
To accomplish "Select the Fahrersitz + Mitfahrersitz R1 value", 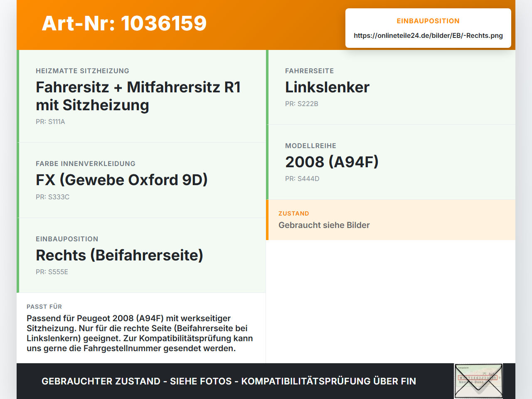I will [138, 96].
